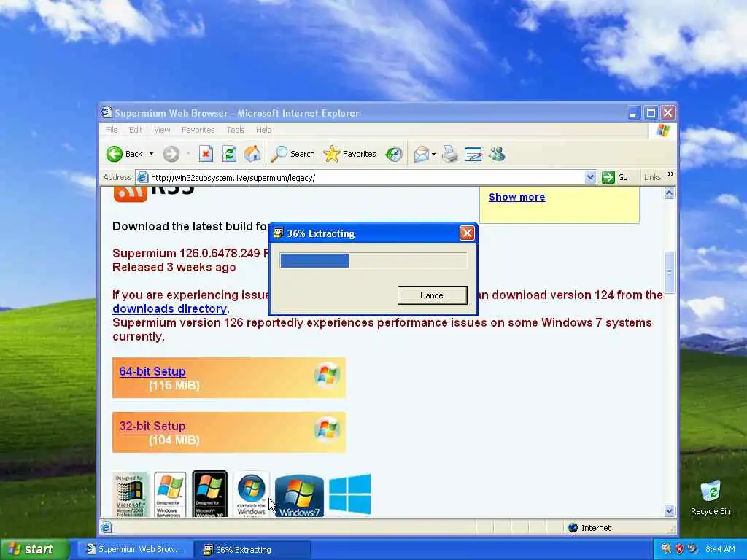Click the page icon in the status bar

point(107,527)
